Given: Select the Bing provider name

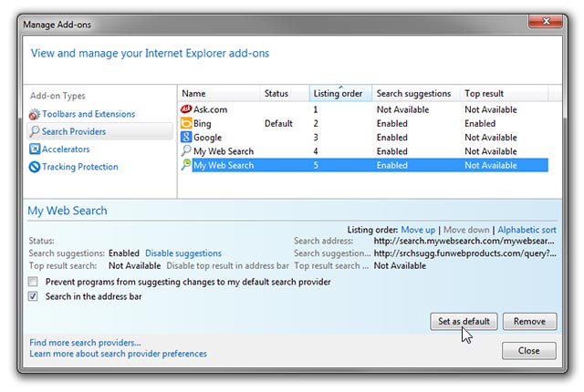Looking at the screenshot, I should click(x=203, y=123).
